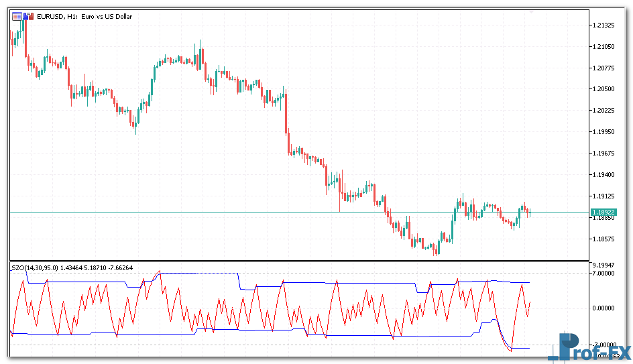633x364 pixels.
Task: Click the 1.20500 price scale label
Action: click(x=605, y=89)
